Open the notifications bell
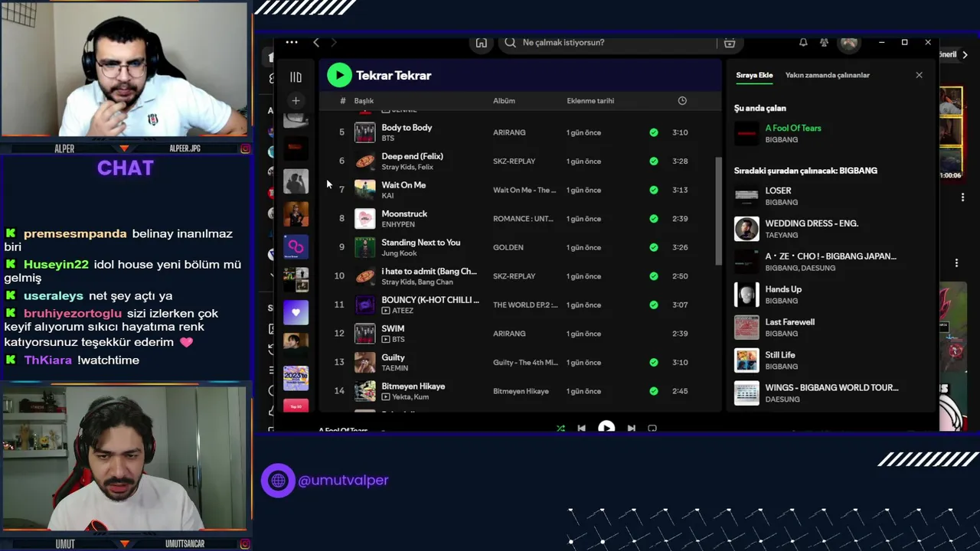This screenshot has height=551, width=980. pyautogui.click(x=803, y=43)
